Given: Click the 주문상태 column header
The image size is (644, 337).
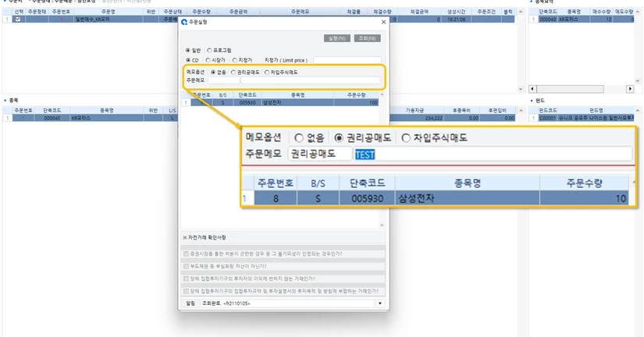Looking at the screenshot, I should [173, 12].
